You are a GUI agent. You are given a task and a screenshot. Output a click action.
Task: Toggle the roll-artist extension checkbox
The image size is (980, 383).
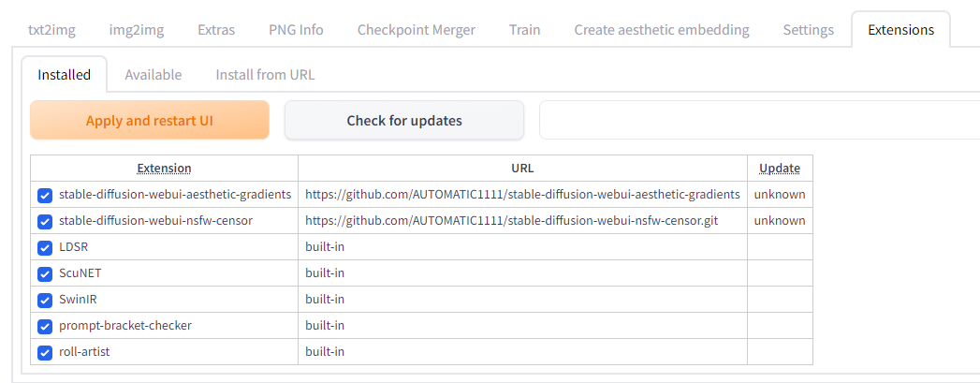pos(45,352)
